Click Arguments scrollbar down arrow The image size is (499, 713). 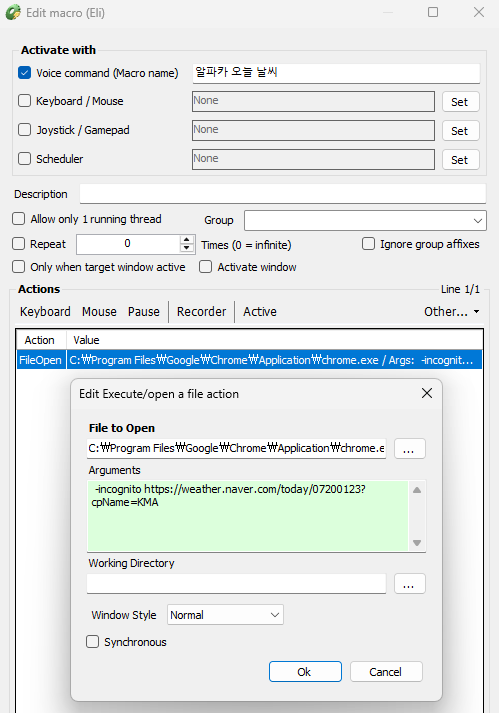pyautogui.click(x=417, y=542)
